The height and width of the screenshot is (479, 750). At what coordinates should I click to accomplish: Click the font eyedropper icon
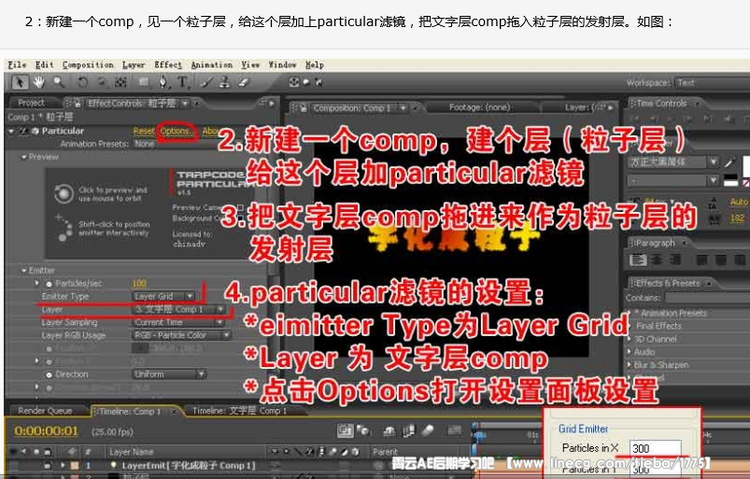coord(729,162)
